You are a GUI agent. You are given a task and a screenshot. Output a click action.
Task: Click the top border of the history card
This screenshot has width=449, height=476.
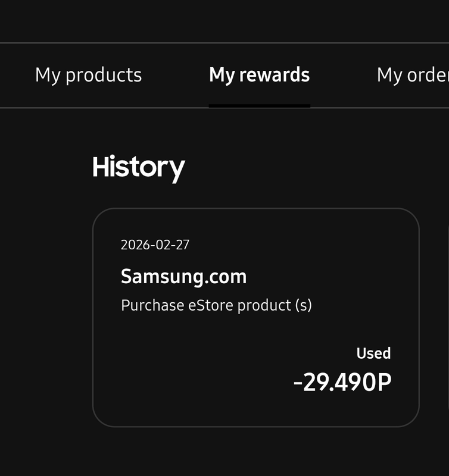[255, 209]
